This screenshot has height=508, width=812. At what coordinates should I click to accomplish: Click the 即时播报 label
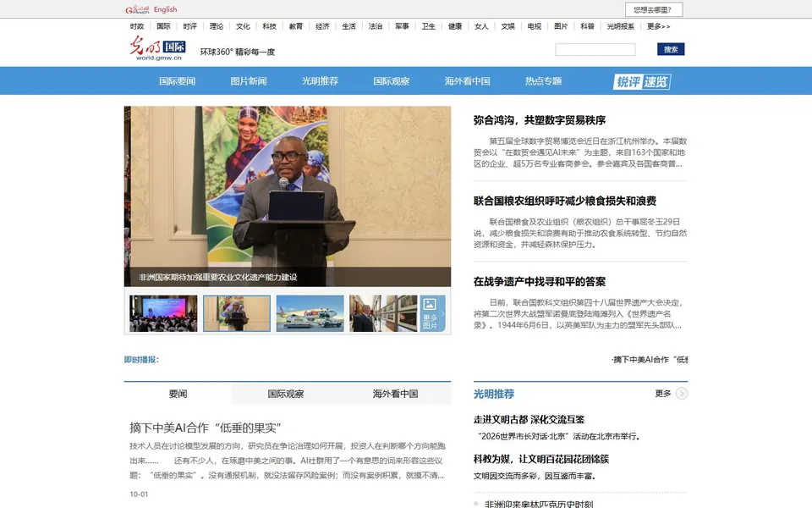(x=141, y=360)
